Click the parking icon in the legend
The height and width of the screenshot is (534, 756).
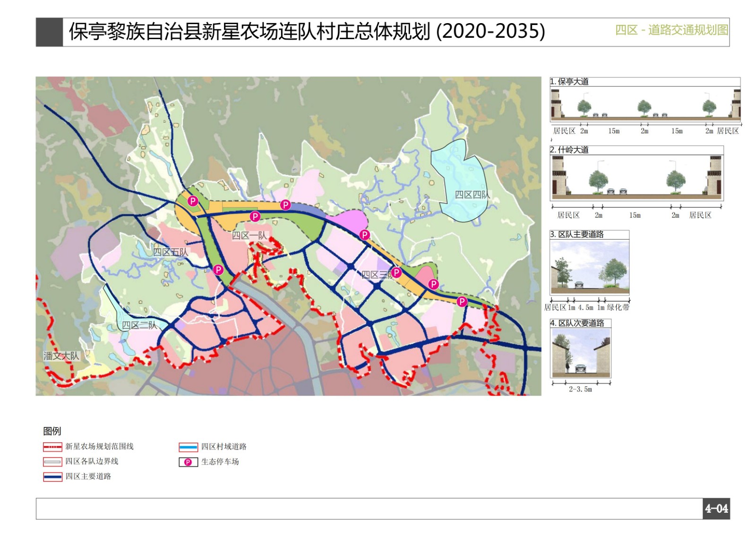coord(188,462)
